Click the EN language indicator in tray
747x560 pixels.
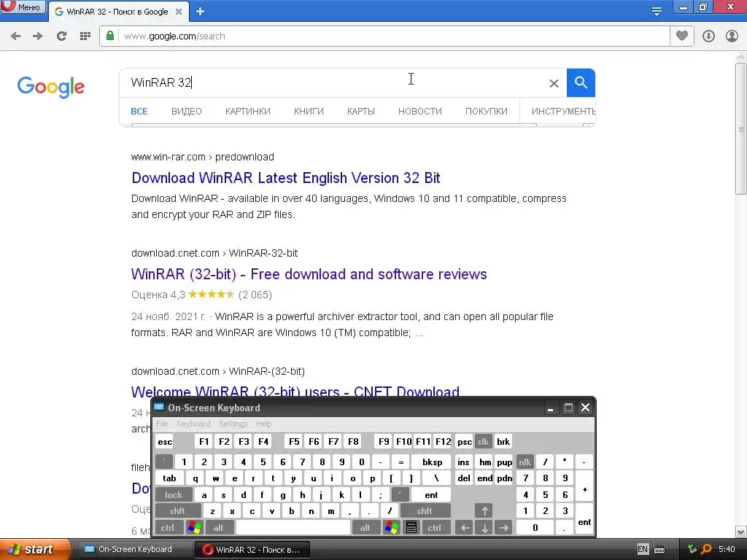point(643,550)
